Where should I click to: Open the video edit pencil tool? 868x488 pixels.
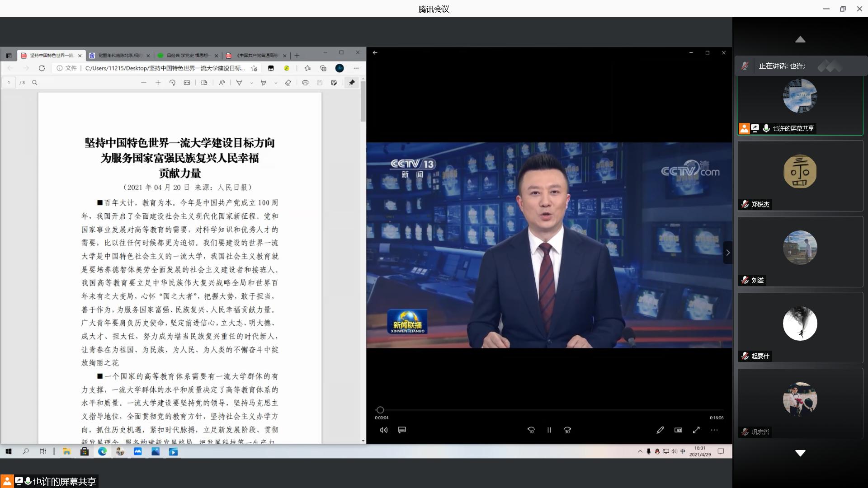click(x=660, y=430)
